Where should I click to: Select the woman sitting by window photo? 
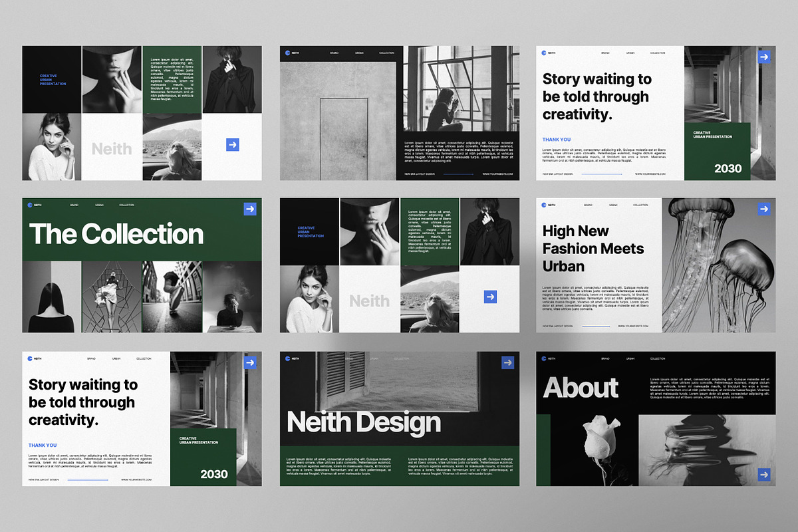coord(462,89)
